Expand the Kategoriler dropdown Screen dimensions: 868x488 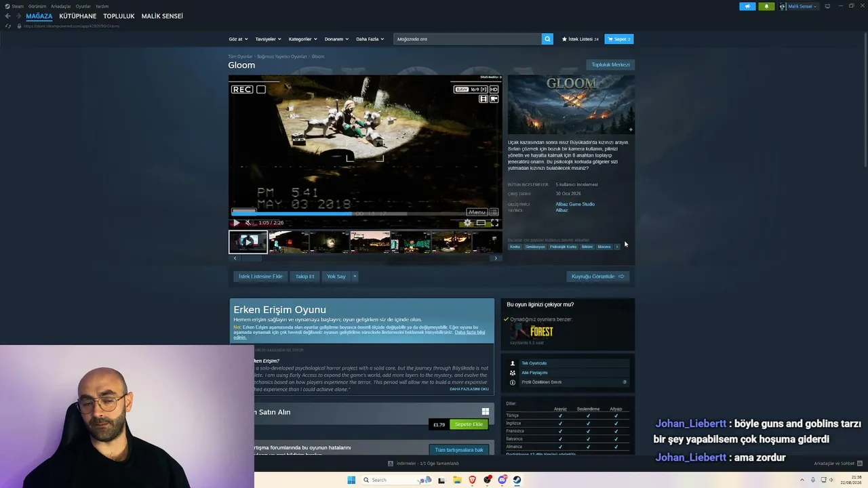point(302,39)
